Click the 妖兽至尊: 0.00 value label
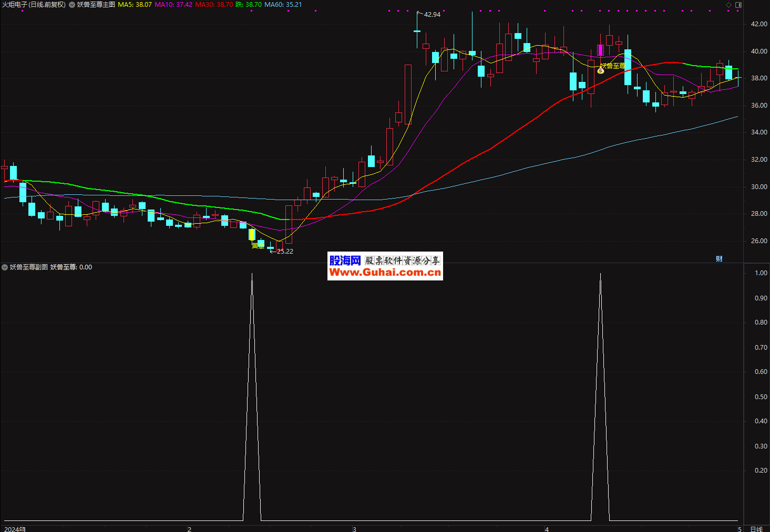Screen dimensions: 770x532 tap(71, 267)
